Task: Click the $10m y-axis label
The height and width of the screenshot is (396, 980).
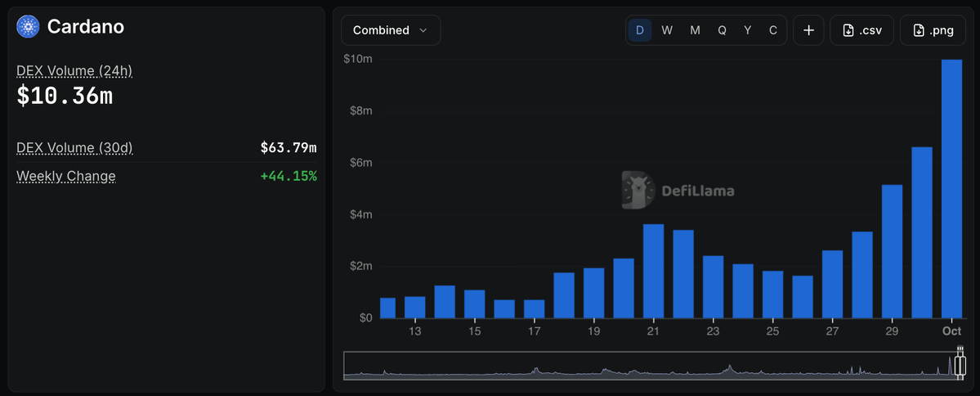Action: [x=359, y=59]
